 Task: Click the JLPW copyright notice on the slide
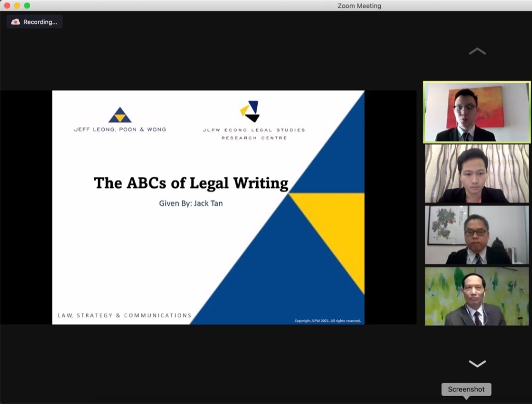pos(327,320)
